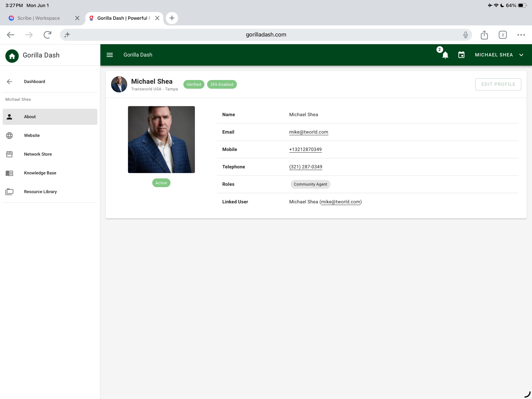
Task: Open the tab switcher showing 2 tabs
Action: tap(502, 35)
